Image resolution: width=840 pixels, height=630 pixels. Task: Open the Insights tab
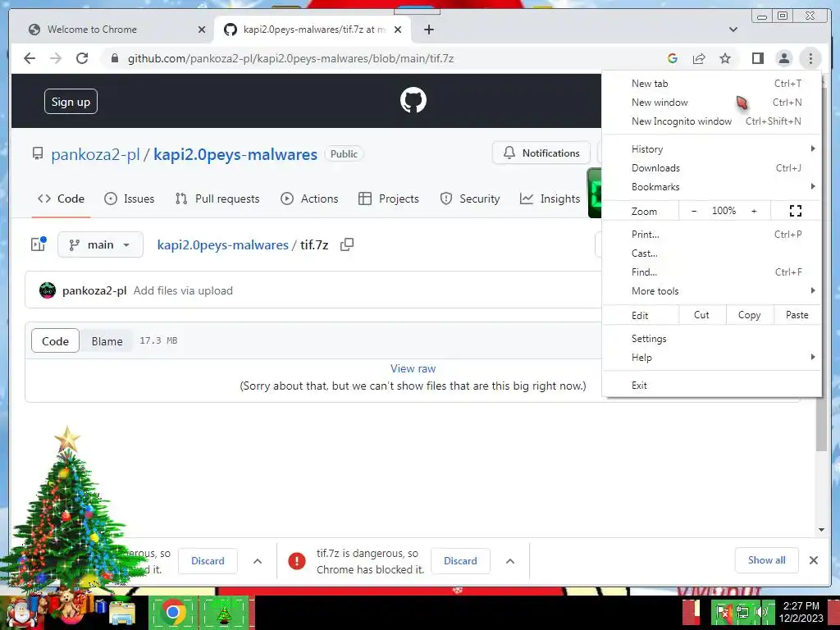550,199
